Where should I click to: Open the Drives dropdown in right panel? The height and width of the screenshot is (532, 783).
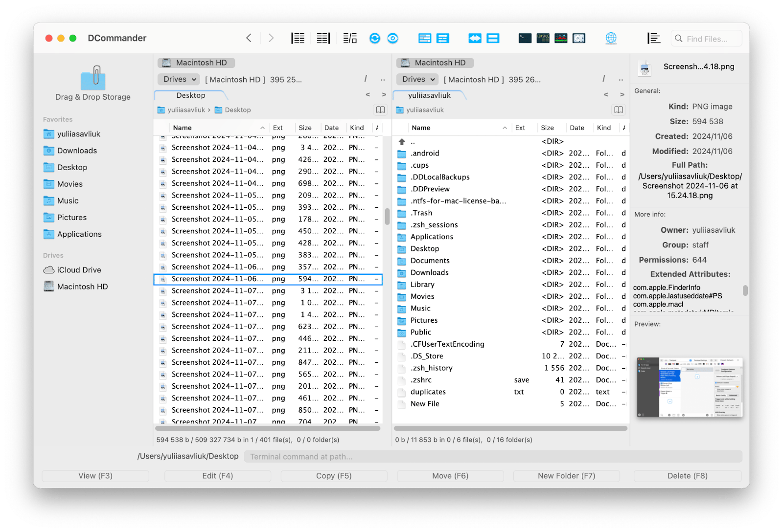point(418,79)
